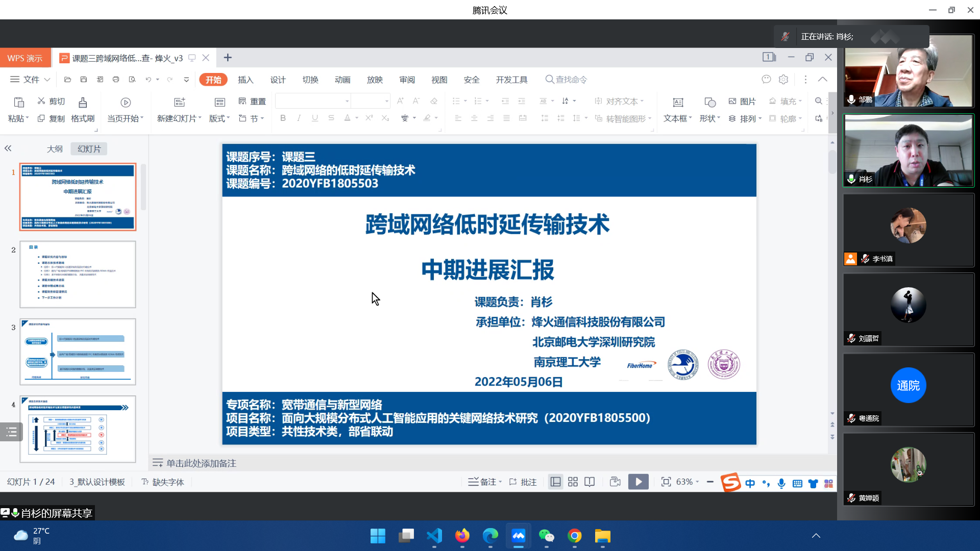Select the Format Painter brush icon

point(83,103)
